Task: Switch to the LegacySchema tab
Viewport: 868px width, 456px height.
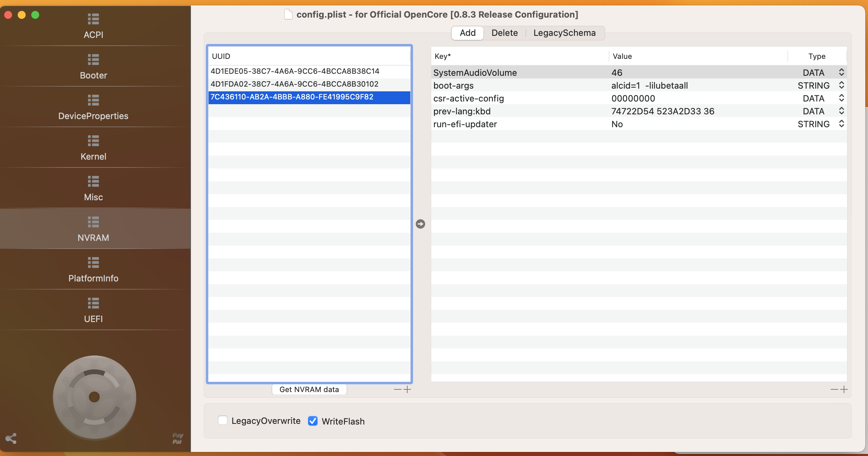Action: tap(564, 33)
